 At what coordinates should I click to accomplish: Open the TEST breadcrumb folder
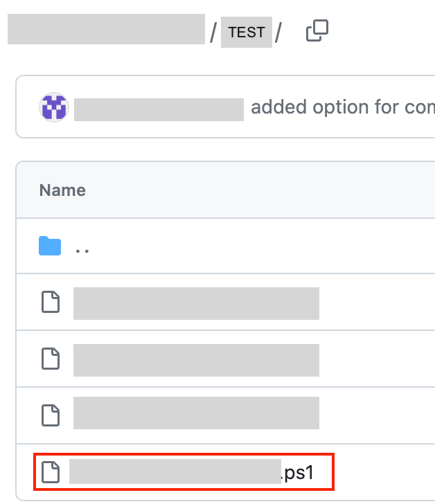tap(246, 33)
